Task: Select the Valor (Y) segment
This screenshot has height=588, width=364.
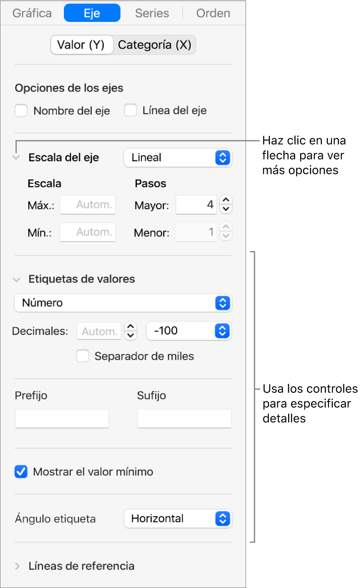Action: coord(81,45)
